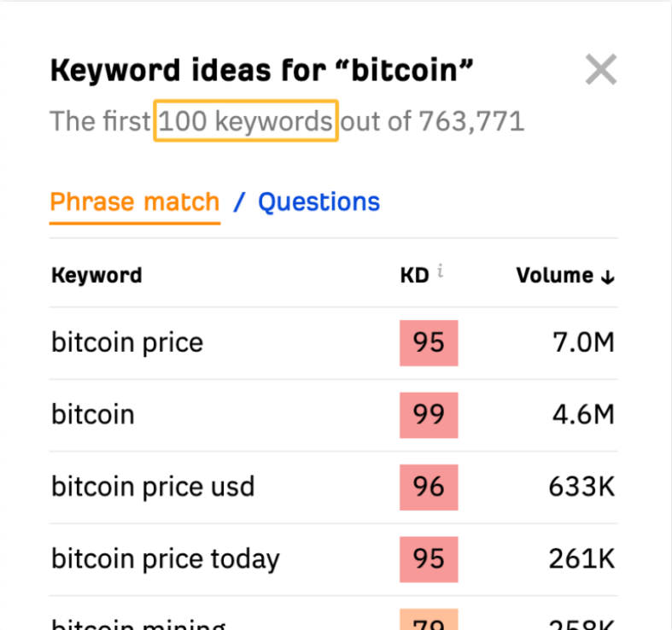Click the KD 95 badge for bitcoin price
The image size is (672, 630).
(x=429, y=343)
